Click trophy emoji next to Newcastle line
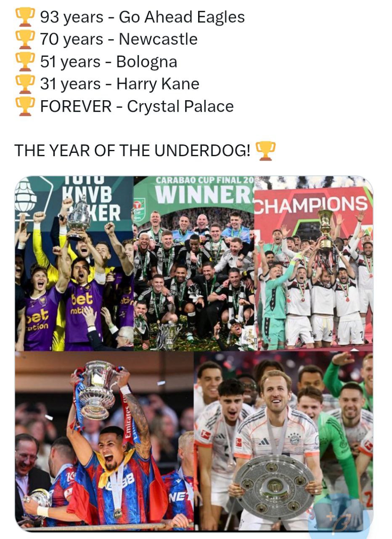 click(x=25, y=39)
